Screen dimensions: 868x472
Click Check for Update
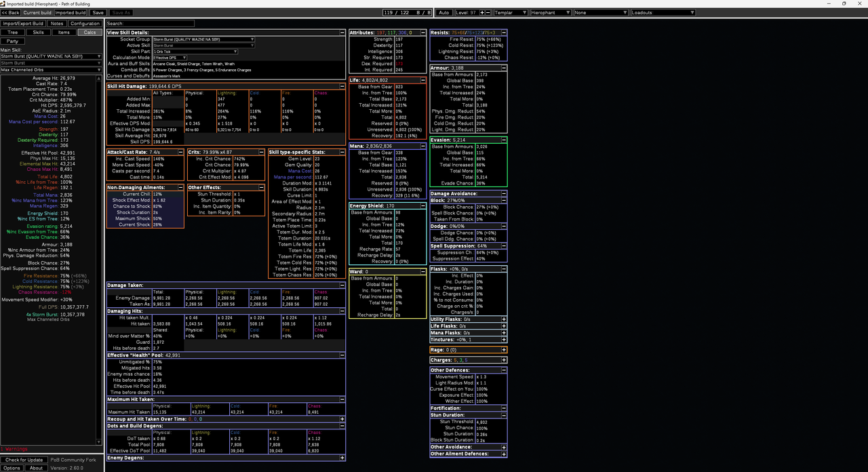tap(24, 460)
